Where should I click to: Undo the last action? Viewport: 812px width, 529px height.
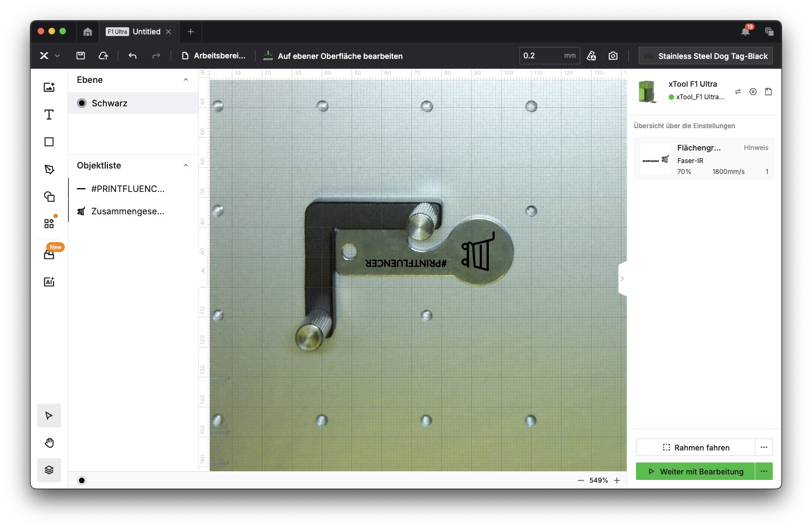point(132,56)
